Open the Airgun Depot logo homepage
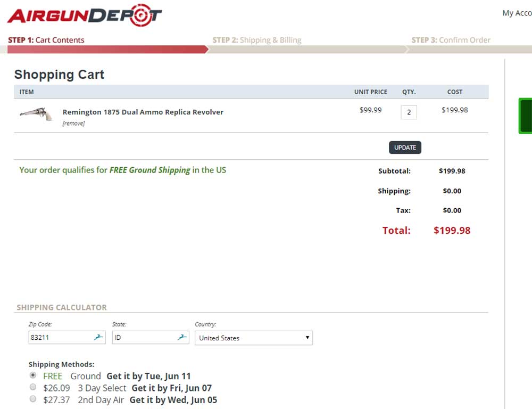 [x=85, y=15]
